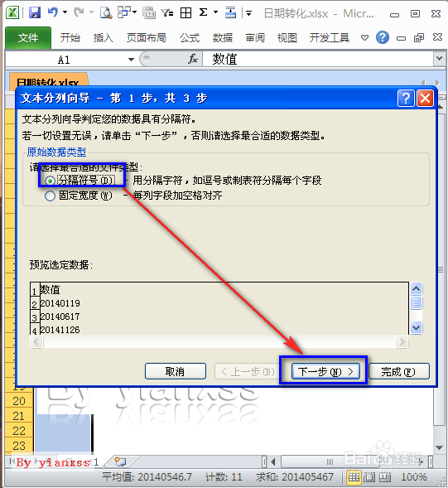Open the Name Box dropdown arrow
The image size is (448, 488).
pyautogui.click(x=132, y=59)
